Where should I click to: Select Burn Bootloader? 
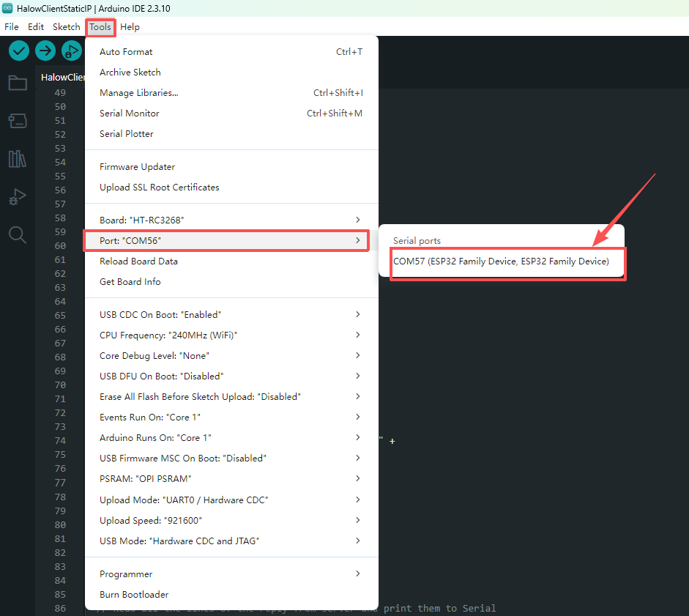[231, 595]
